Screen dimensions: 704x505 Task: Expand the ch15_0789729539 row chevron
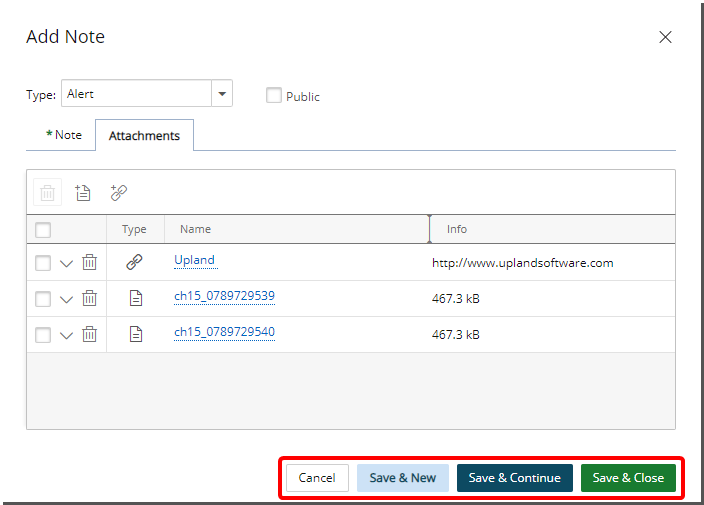pyautogui.click(x=66, y=299)
